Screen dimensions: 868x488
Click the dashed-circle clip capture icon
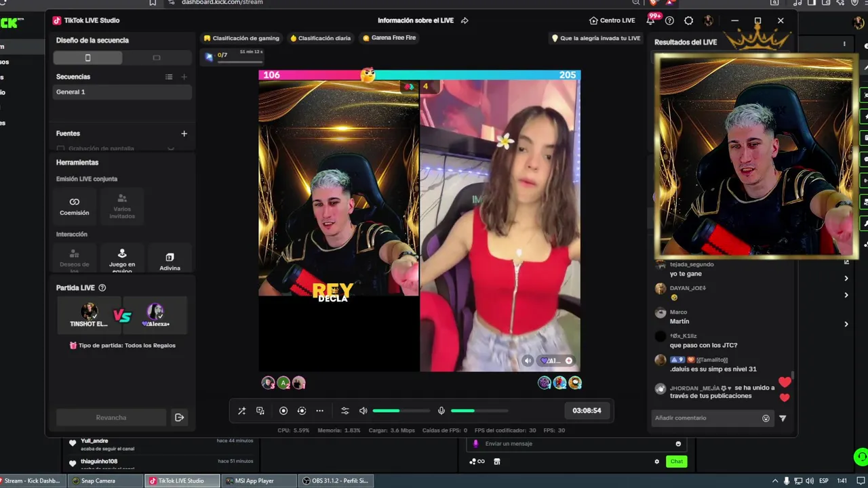[x=302, y=411]
